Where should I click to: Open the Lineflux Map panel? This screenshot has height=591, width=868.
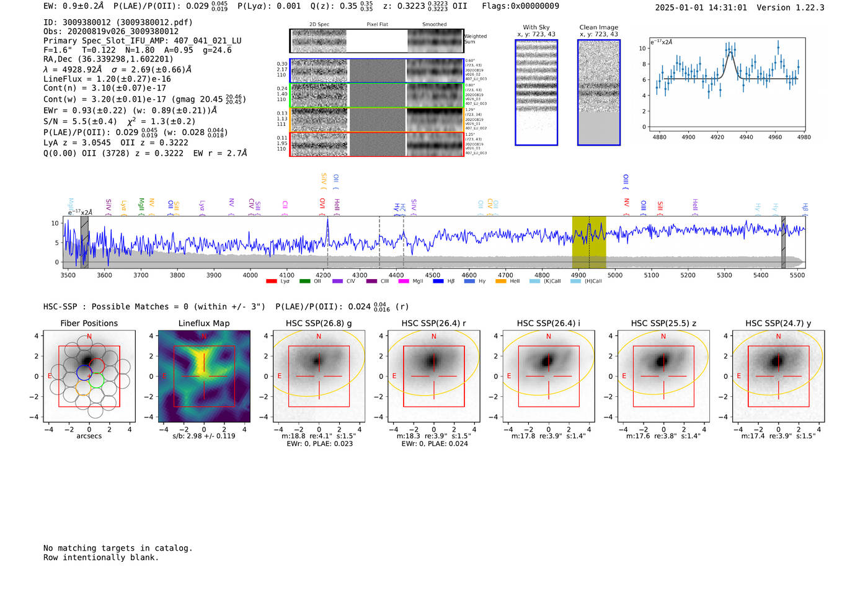pyautogui.click(x=204, y=376)
